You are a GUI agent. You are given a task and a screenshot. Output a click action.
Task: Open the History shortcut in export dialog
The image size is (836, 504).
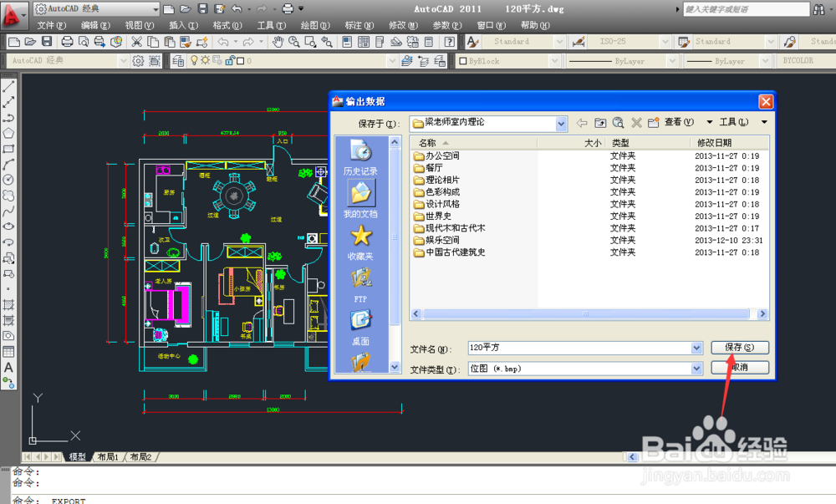360,157
